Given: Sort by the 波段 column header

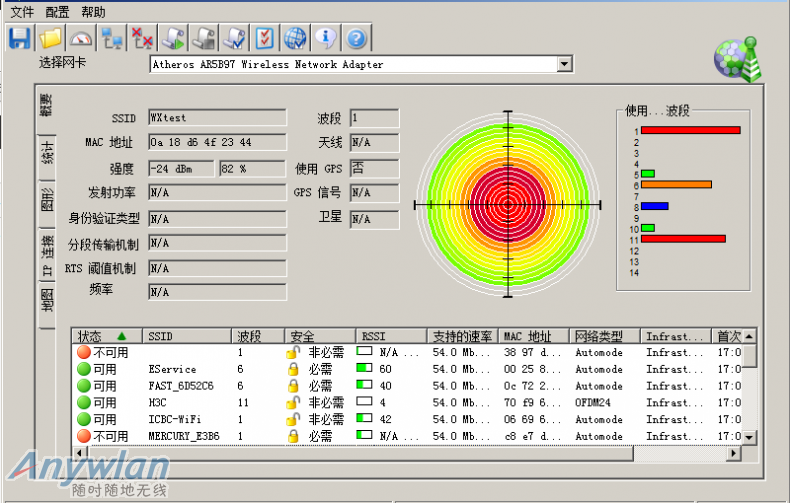Looking at the screenshot, I should tap(258, 336).
